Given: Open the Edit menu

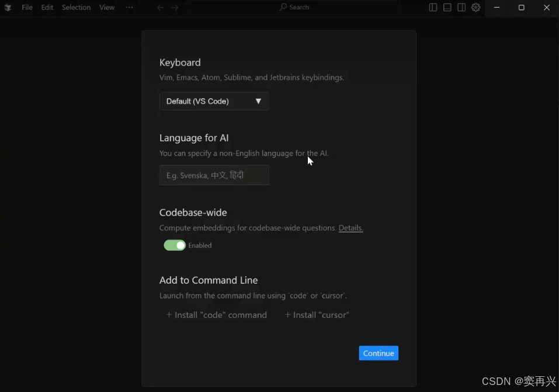Looking at the screenshot, I should 47,8.
